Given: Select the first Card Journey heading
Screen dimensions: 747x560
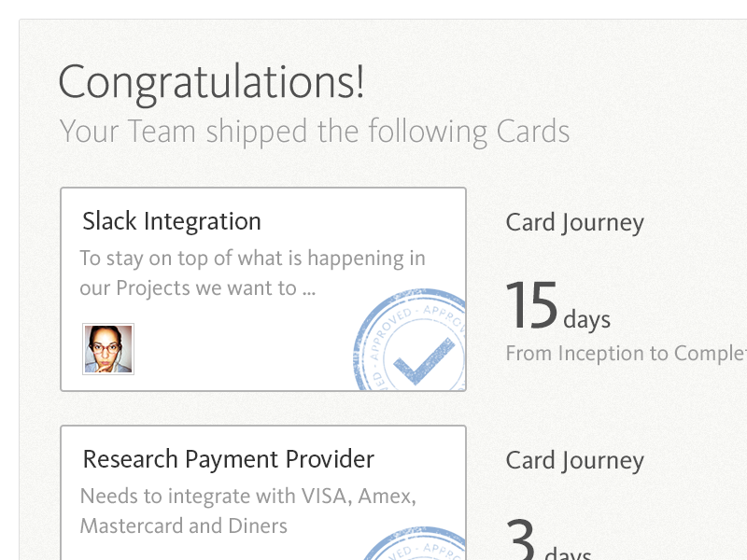Looking at the screenshot, I should coord(574,223).
